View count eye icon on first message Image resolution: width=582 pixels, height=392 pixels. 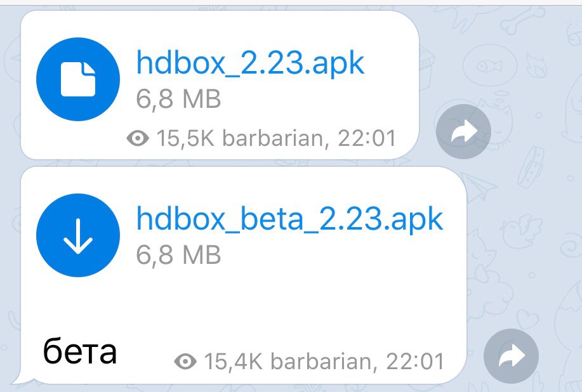pyautogui.click(x=138, y=138)
